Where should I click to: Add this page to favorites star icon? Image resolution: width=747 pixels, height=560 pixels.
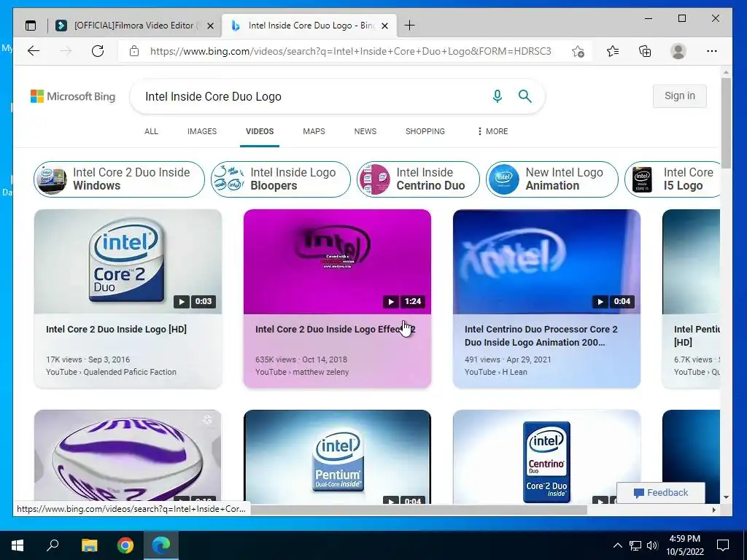click(x=578, y=51)
